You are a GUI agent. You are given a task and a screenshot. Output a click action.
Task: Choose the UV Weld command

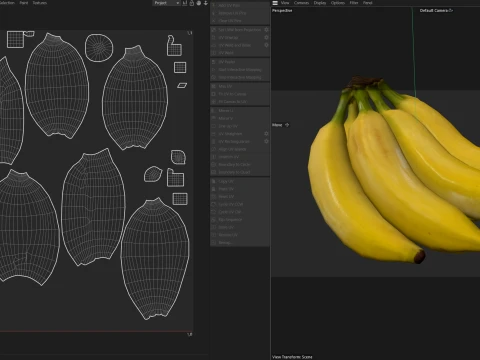click(240, 53)
